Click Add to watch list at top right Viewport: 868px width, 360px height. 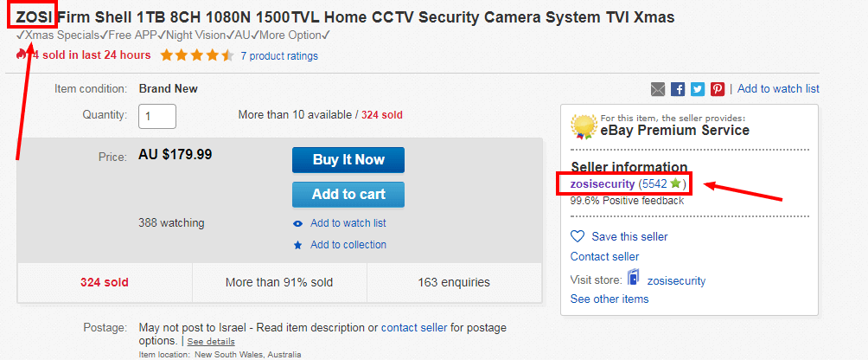pyautogui.click(x=778, y=88)
